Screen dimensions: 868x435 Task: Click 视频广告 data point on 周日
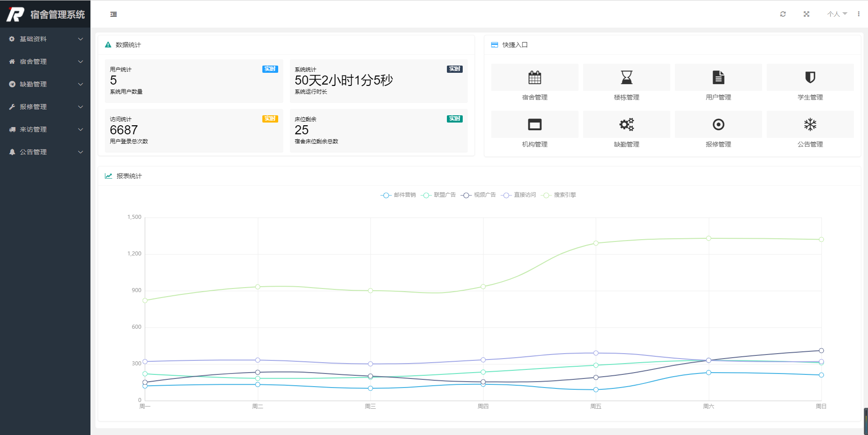coord(821,350)
